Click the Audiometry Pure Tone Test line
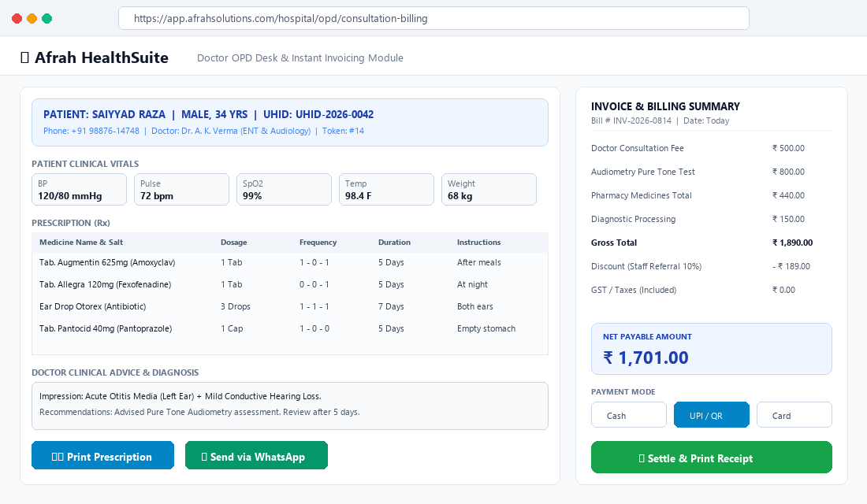The height and width of the screenshot is (504, 867). click(x=711, y=172)
